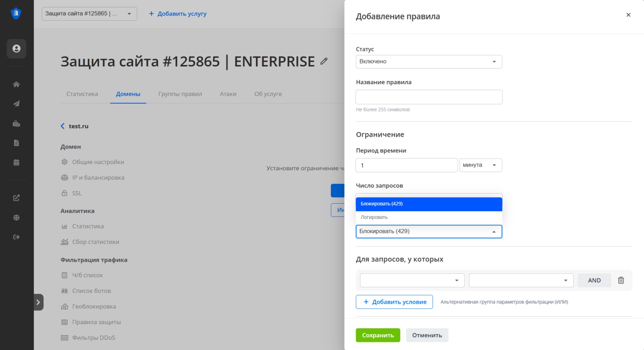Switch to the Атаки tab
The width and height of the screenshot is (644, 350).
228,94
